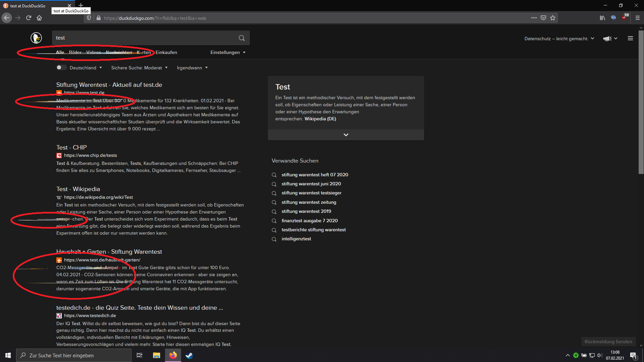Screen dimensions: 644x362
Task: Open 'Stiftung Warentest - Aktuell auf test.de' result
Action: (109, 85)
